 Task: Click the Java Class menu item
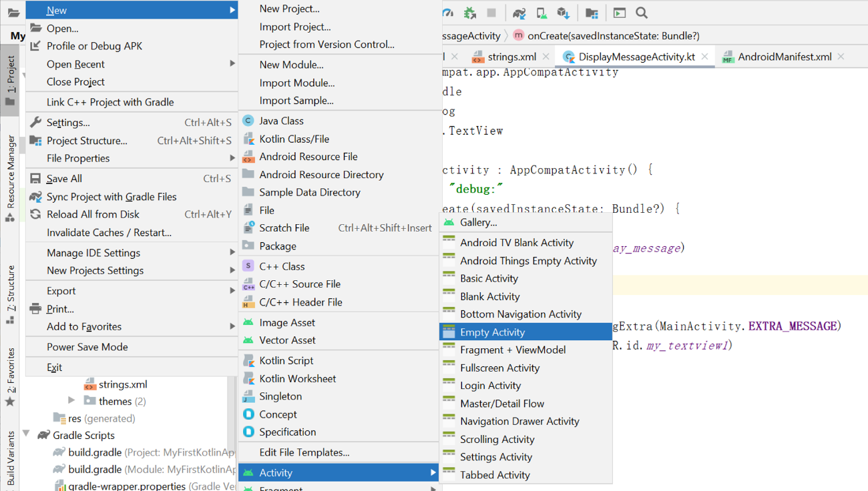click(339, 121)
